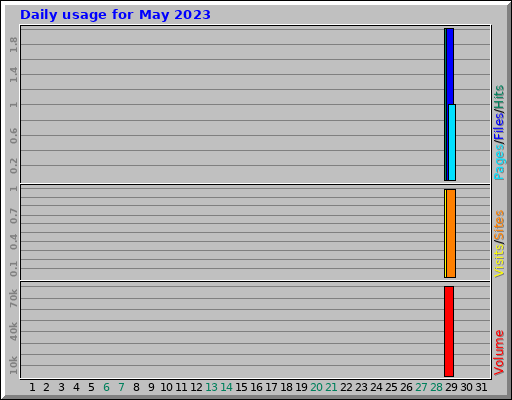Image resolution: width=512 pixels, height=400 pixels.
Task: Click day 31 on the x-axis
Action: (481, 387)
